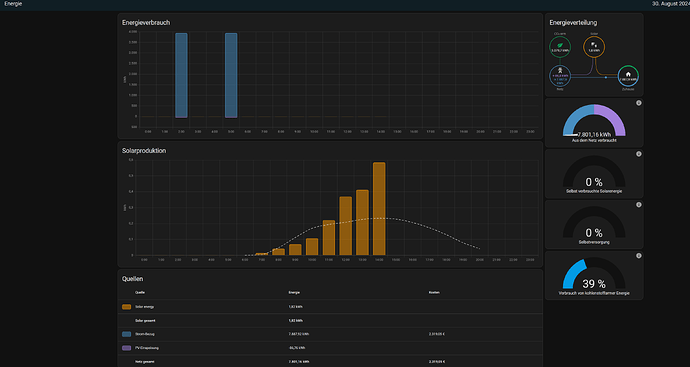Click the -86,76 kWh PV-Einspeisung value
This screenshot has width=690, height=367.
click(297, 348)
